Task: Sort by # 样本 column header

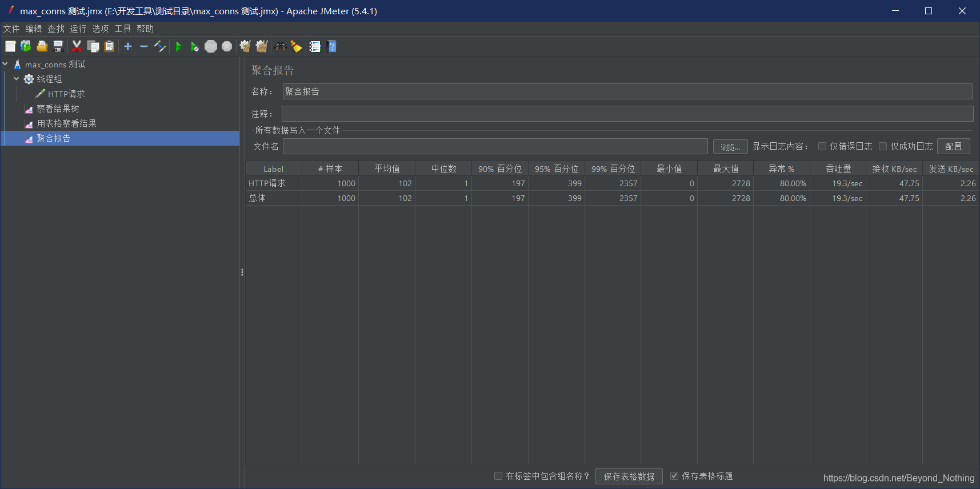Action: coord(330,169)
